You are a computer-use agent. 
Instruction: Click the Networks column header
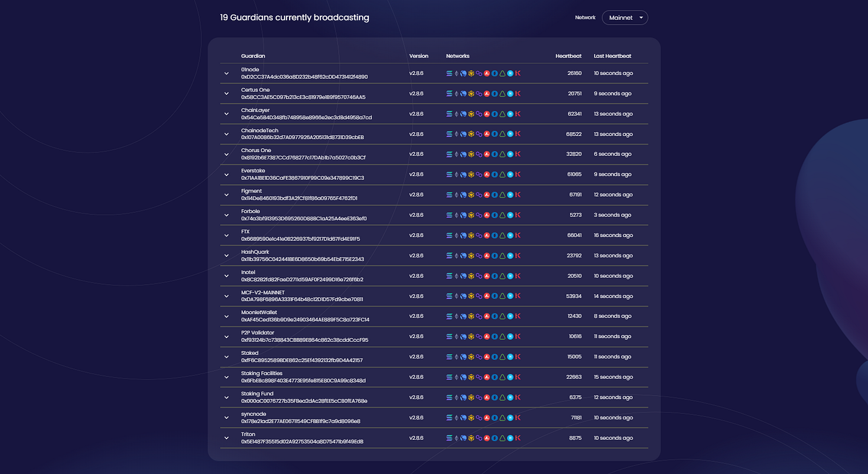point(458,56)
